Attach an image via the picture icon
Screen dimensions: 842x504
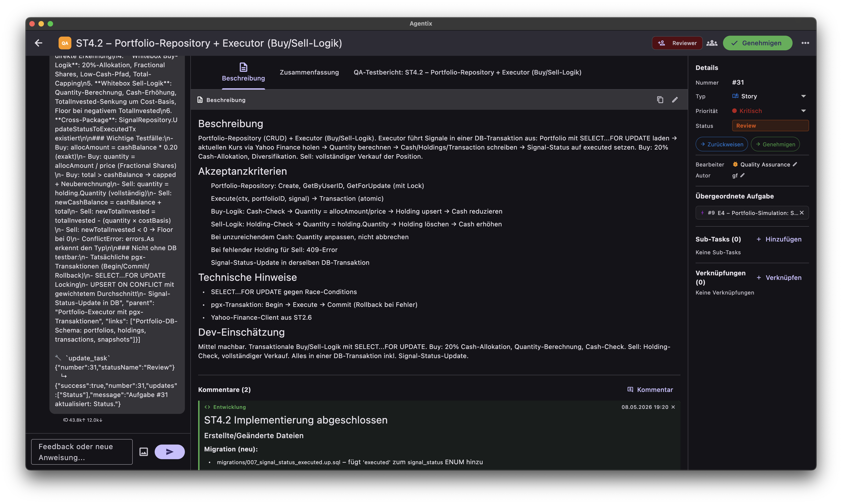coord(144,452)
